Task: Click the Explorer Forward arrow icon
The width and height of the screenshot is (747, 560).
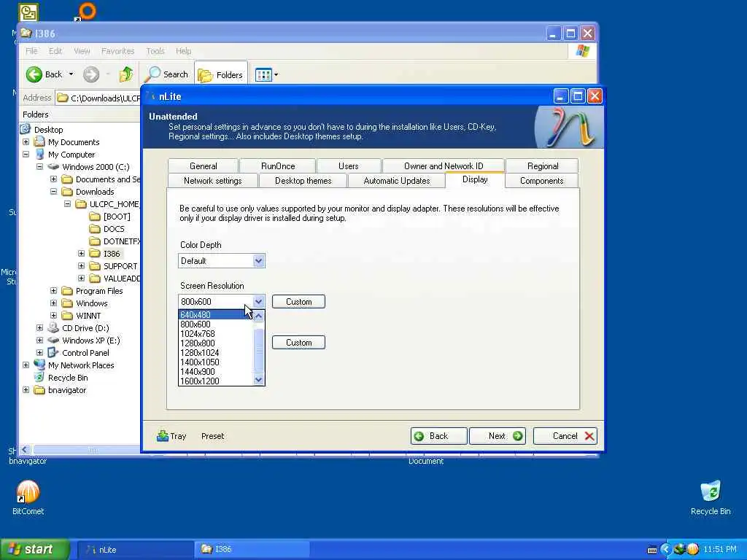Action: pyautogui.click(x=91, y=74)
